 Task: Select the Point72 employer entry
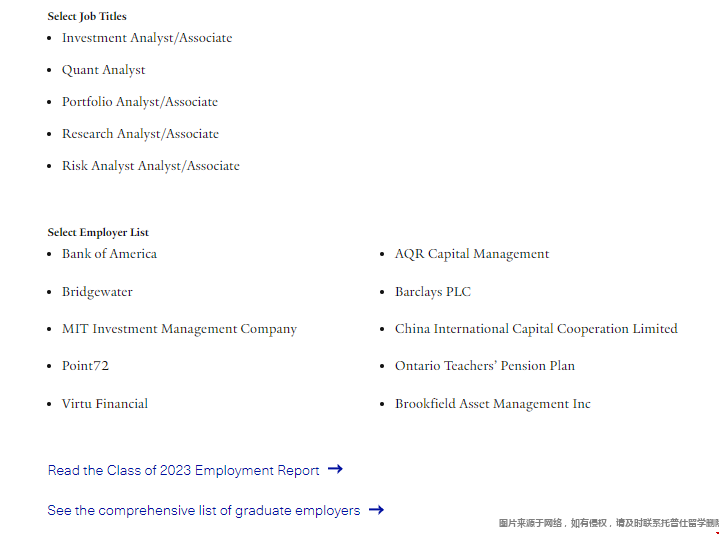tap(86, 366)
